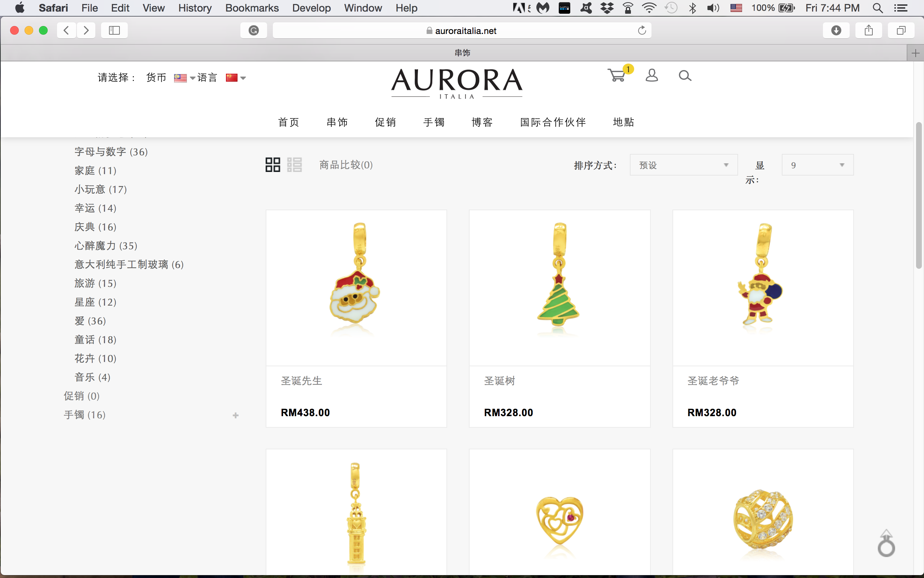Image resolution: width=924 pixels, height=578 pixels.
Task: Go back with Safari back button
Action: 66,30
